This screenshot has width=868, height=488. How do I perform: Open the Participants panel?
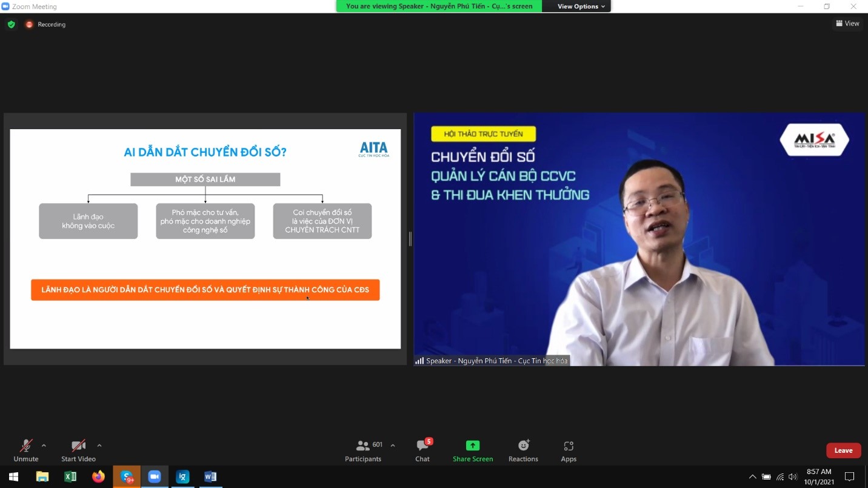tap(363, 450)
